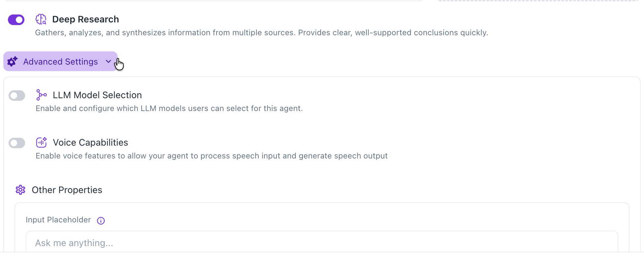Screen dimensions: 644x255
Task: Click the Voice Capabilities waveform icon
Action: 41,142
